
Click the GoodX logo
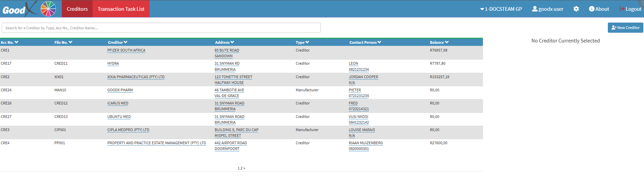tap(19, 9)
